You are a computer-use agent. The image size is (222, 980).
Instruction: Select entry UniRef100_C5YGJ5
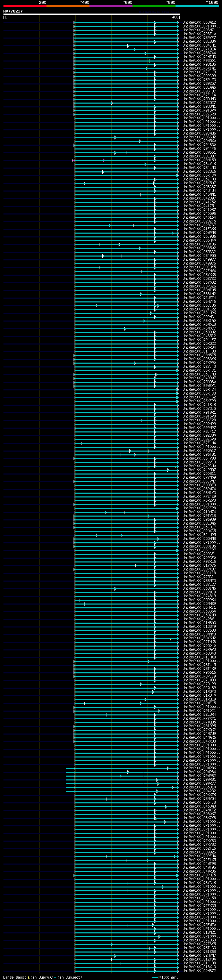pos(199,408)
